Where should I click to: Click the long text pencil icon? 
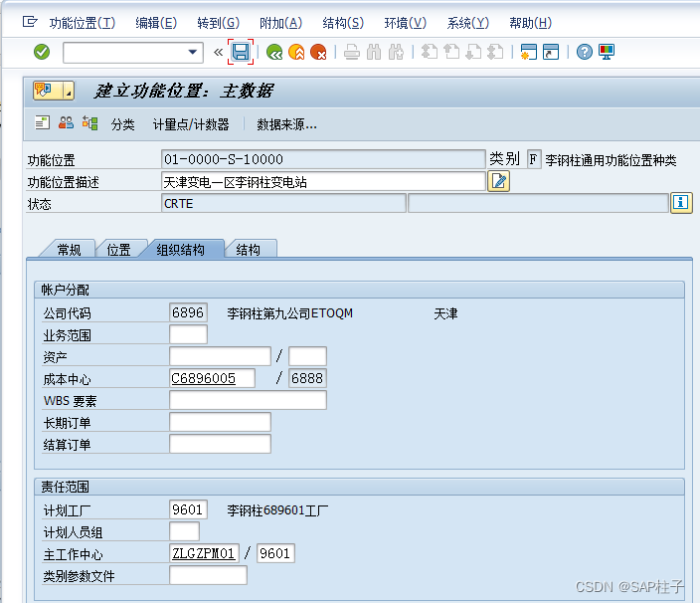[x=499, y=181]
